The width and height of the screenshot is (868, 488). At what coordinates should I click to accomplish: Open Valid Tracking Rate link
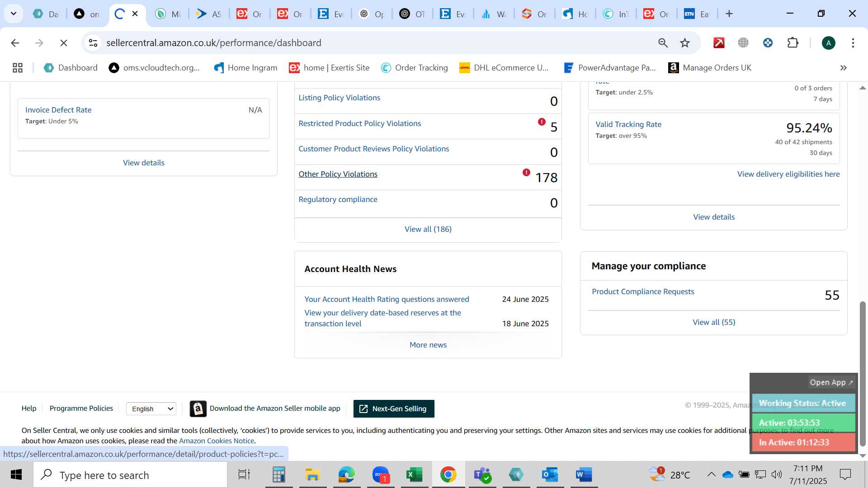pos(628,124)
